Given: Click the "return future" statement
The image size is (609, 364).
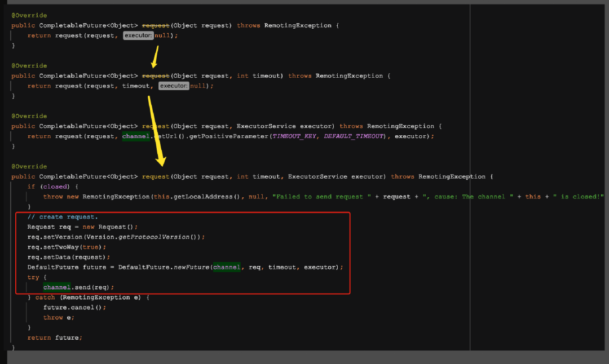Looking at the screenshot, I should [x=54, y=338].
